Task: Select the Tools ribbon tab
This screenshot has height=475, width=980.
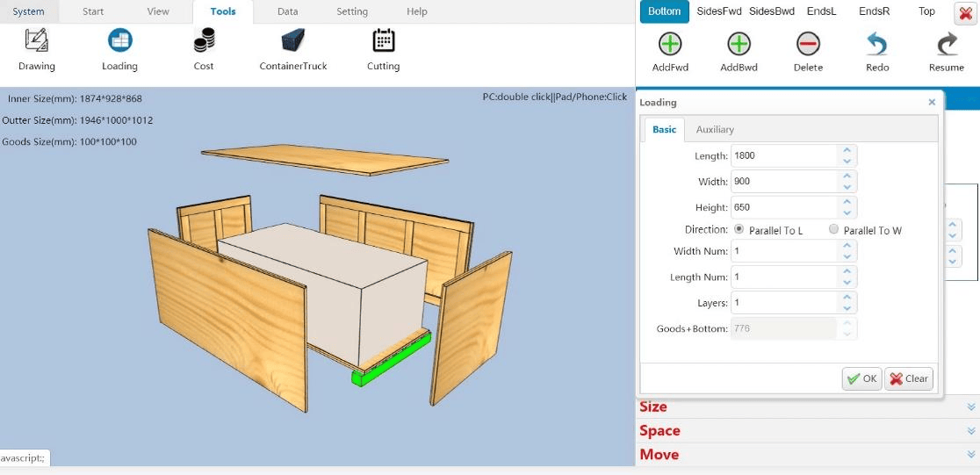Action: [223, 12]
